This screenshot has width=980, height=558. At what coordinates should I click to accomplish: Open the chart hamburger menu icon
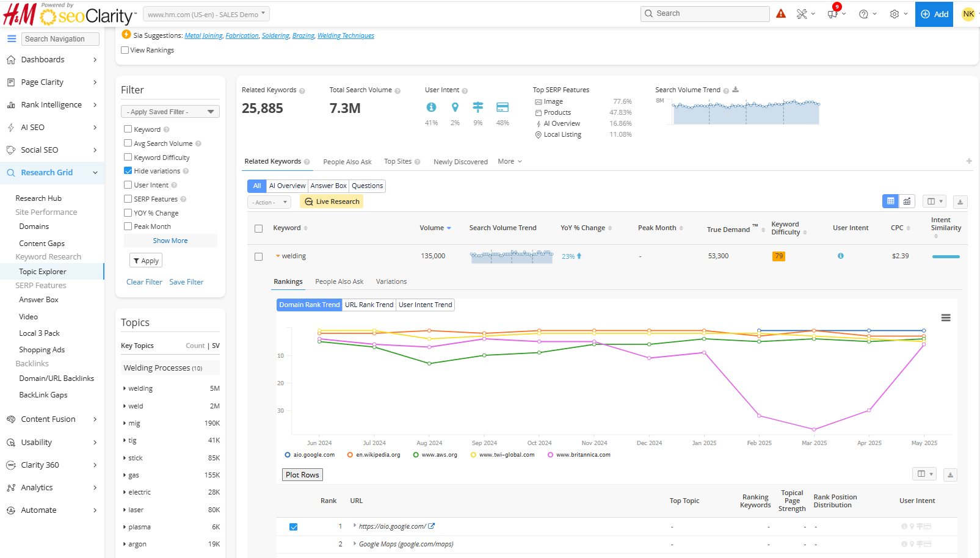click(x=946, y=317)
